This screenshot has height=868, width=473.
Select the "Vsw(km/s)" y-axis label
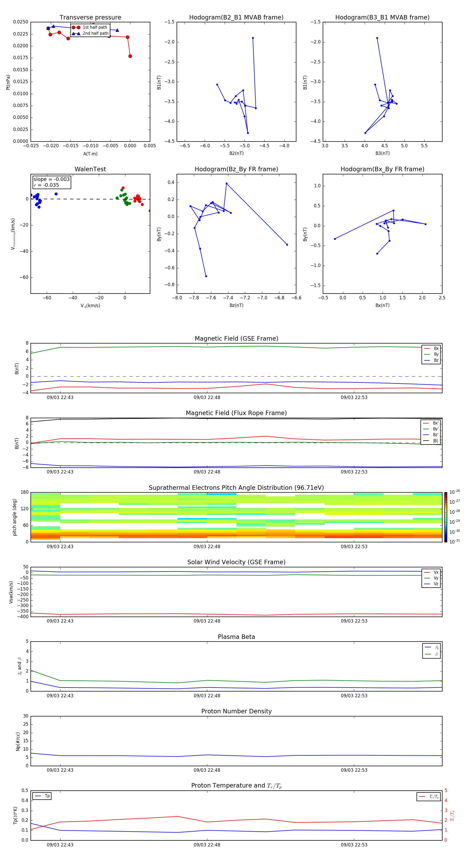[x=11, y=592]
